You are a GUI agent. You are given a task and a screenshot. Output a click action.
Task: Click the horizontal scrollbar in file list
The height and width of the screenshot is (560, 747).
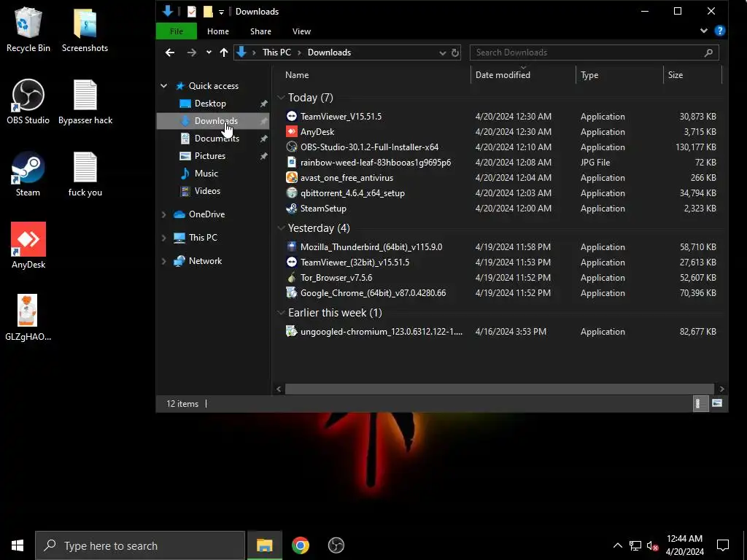499,389
